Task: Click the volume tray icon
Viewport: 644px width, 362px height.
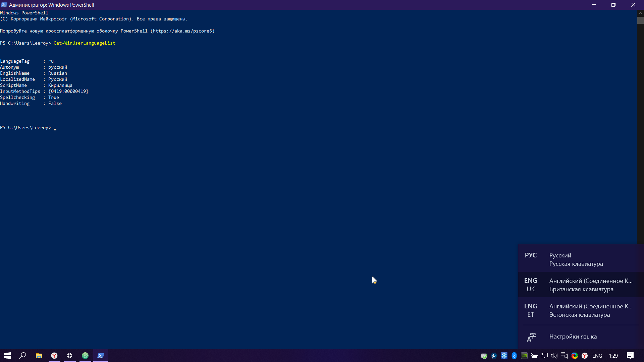Action: tap(554, 356)
